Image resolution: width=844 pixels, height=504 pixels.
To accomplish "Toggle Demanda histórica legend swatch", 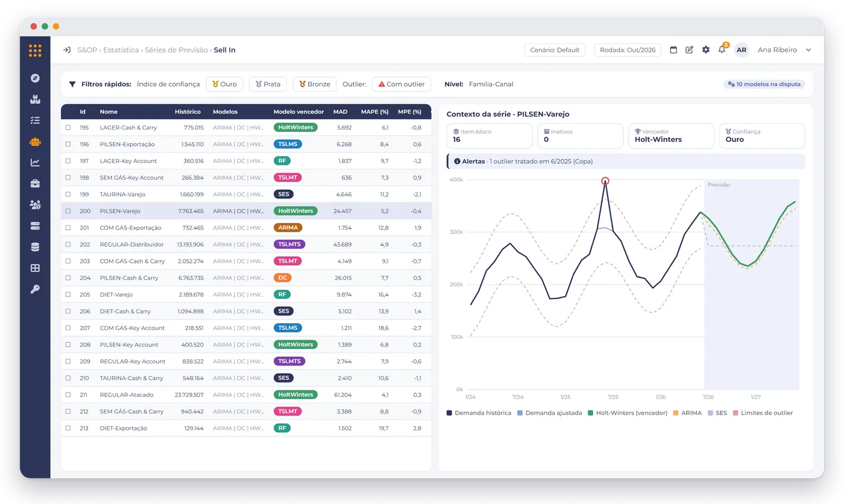I will 449,413.
